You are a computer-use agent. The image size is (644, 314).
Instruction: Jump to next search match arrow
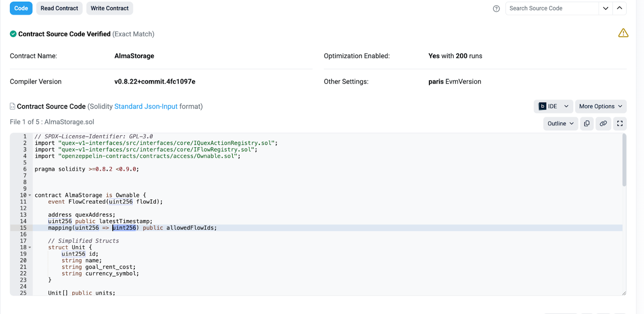606,8
